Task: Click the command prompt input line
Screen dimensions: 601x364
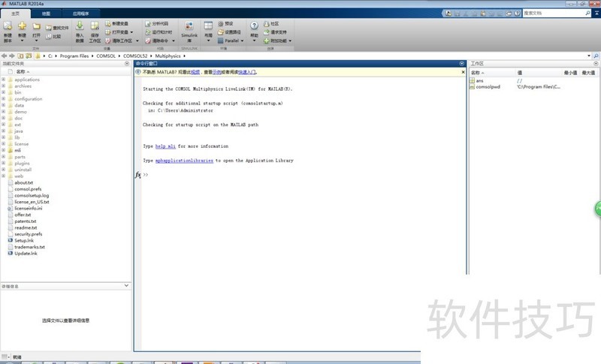Action: point(303,175)
